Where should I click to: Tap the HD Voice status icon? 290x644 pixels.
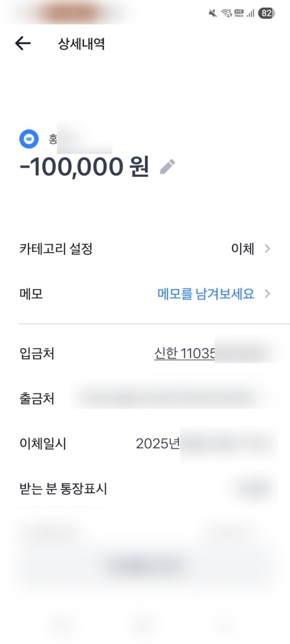point(239,13)
